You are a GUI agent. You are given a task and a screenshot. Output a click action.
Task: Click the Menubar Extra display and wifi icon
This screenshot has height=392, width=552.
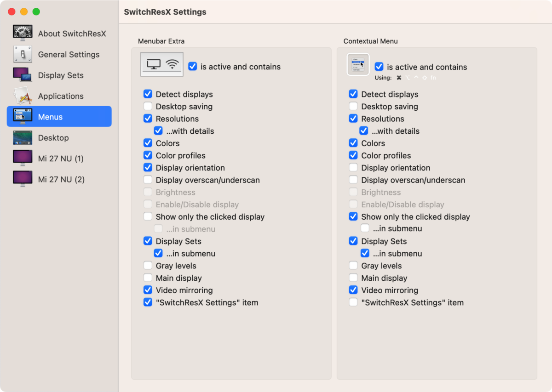162,64
